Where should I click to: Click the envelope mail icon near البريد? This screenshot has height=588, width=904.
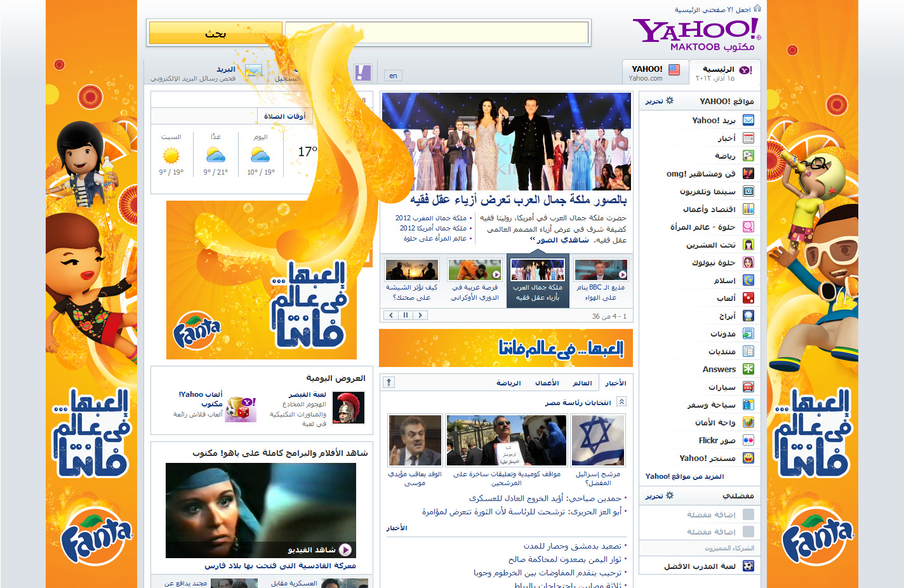pyautogui.click(x=254, y=71)
